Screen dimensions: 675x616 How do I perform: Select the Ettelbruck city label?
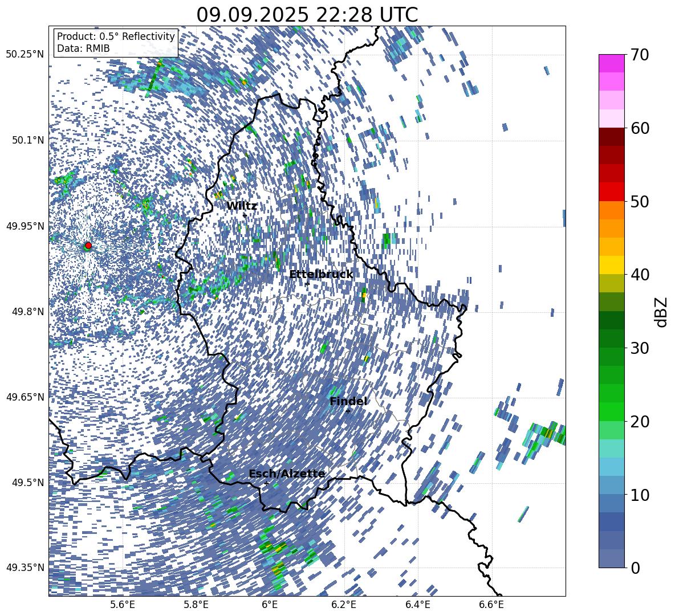point(321,275)
